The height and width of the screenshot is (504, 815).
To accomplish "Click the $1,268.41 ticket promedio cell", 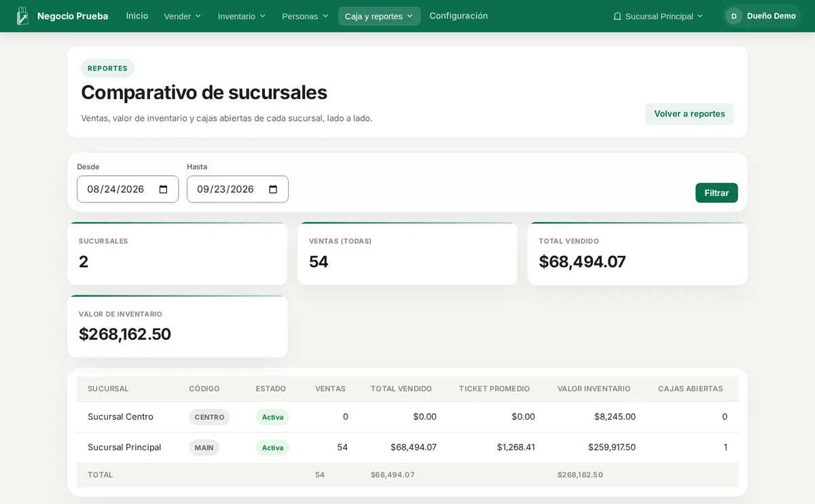I will pos(515,448).
